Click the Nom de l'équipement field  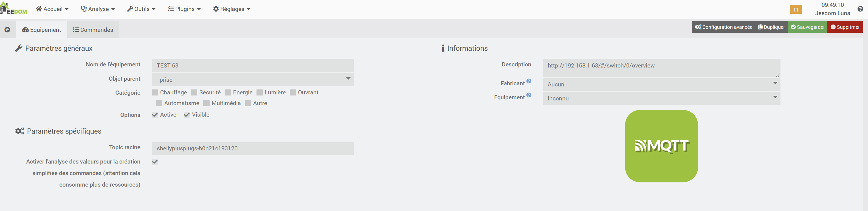[x=253, y=65]
